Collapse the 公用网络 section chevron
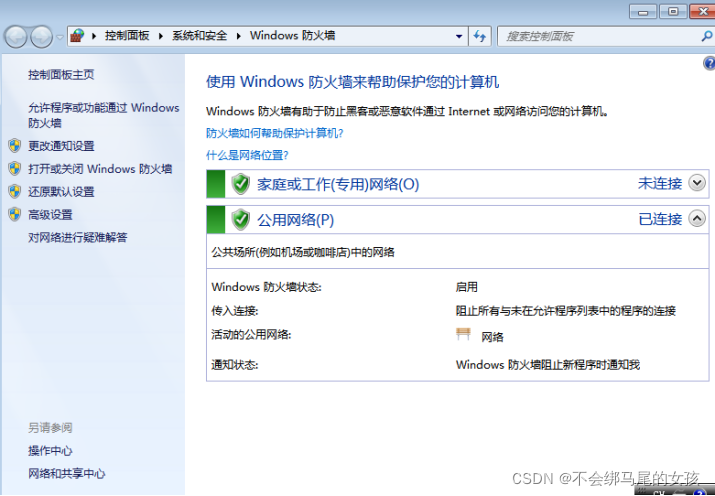 697,219
